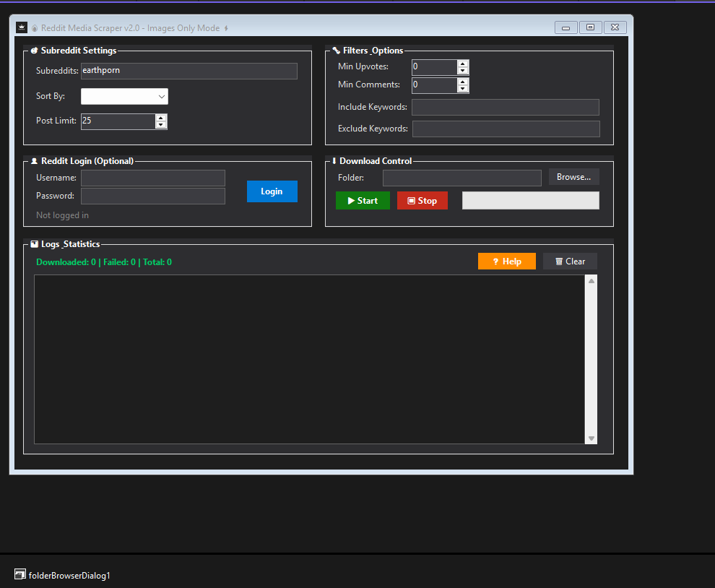
Task: Open Help with the orange button
Action: click(506, 261)
